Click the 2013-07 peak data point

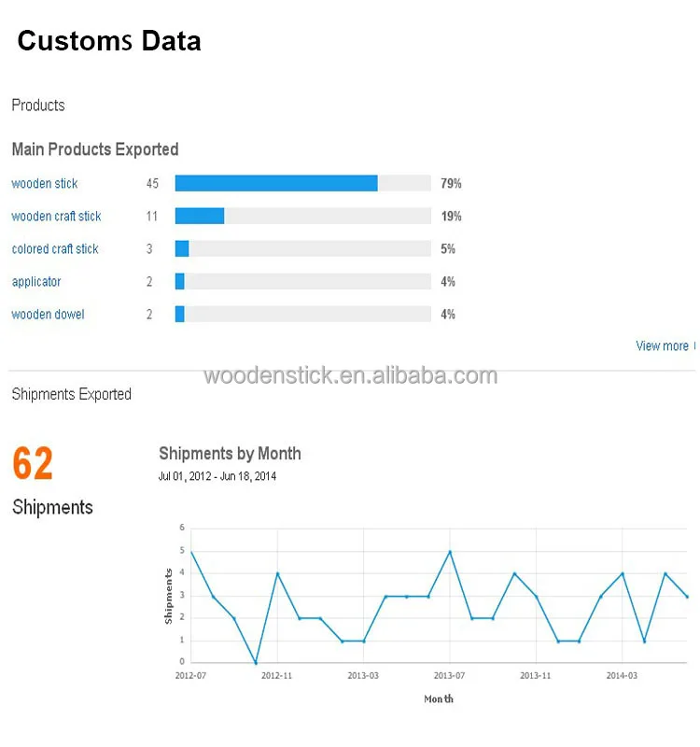(x=450, y=552)
